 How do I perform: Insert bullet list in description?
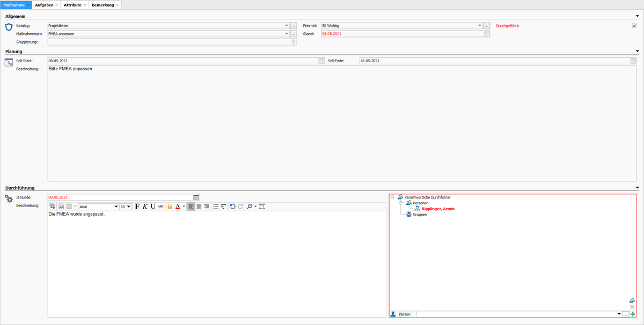pos(216,206)
